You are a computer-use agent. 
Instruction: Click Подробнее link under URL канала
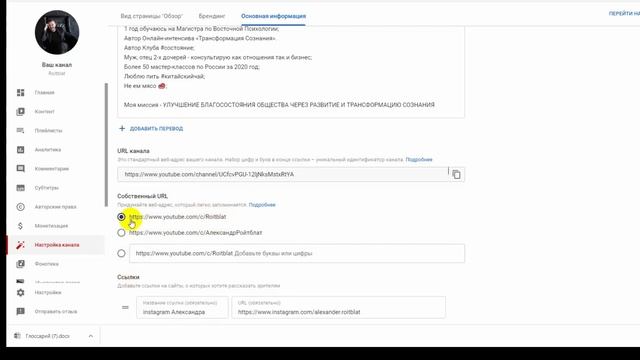click(x=419, y=160)
